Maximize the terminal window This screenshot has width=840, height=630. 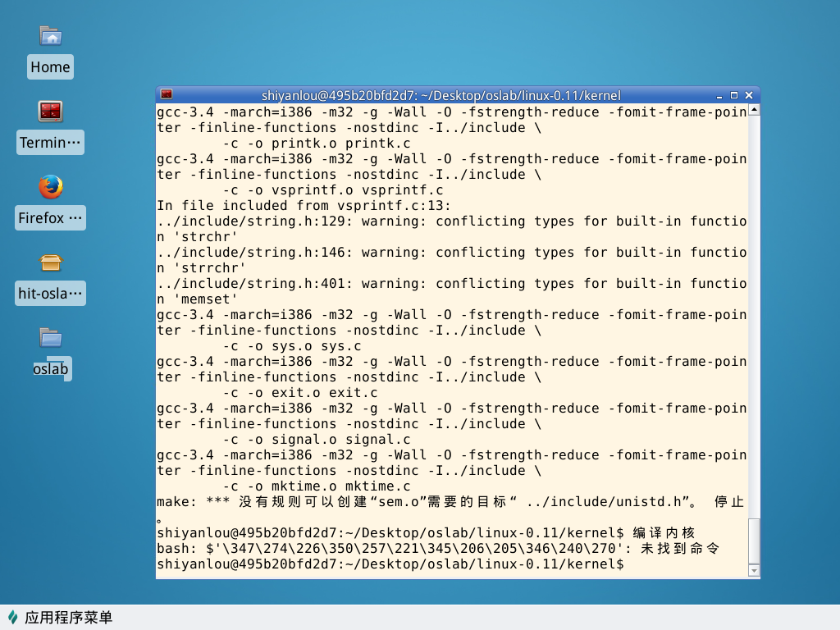(x=734, y=95)
